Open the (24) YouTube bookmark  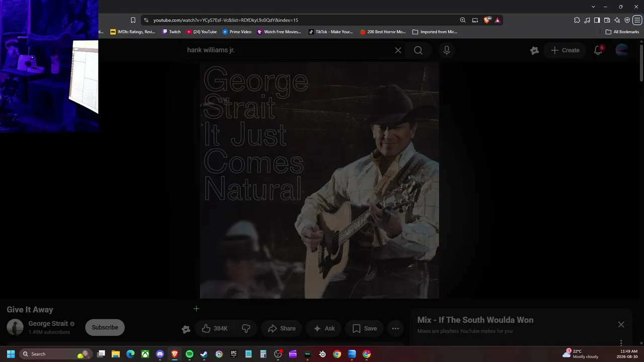click(202, 32)
